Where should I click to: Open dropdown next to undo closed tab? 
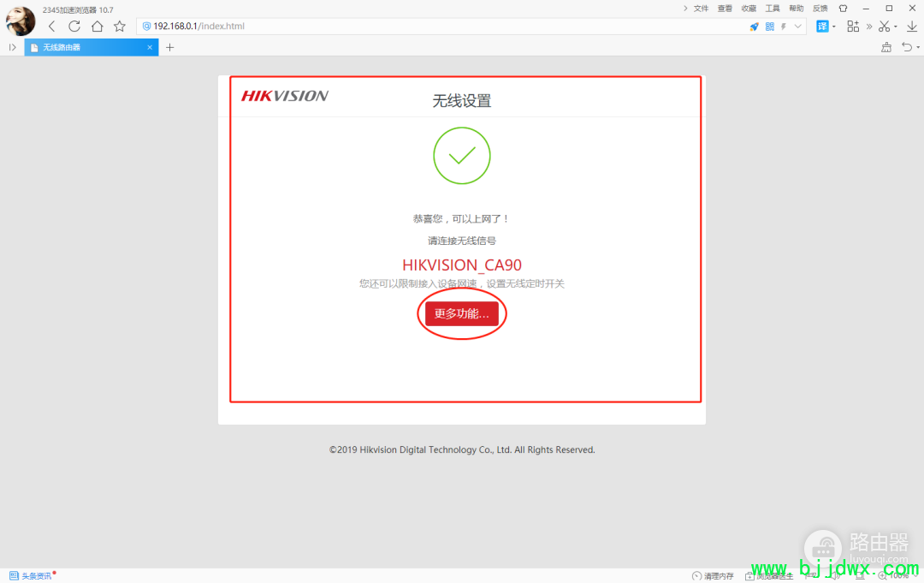pos(918,48)
